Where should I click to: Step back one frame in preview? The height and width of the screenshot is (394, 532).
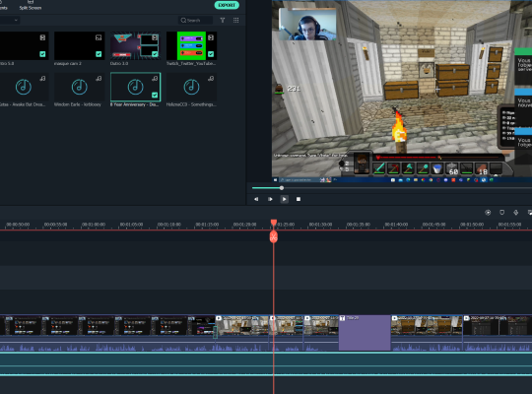point(256,199)
